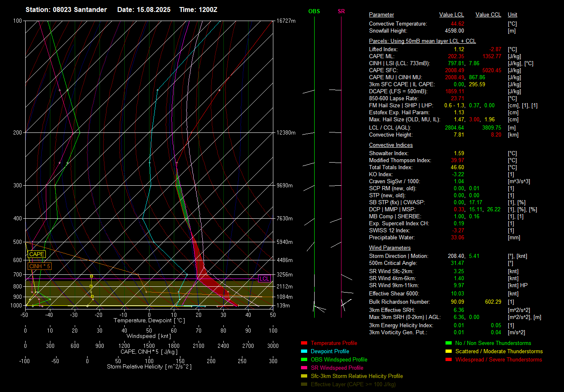
Task: Click the 850-600 Lapse Rate value 23.71
Action: coord(457,99)
